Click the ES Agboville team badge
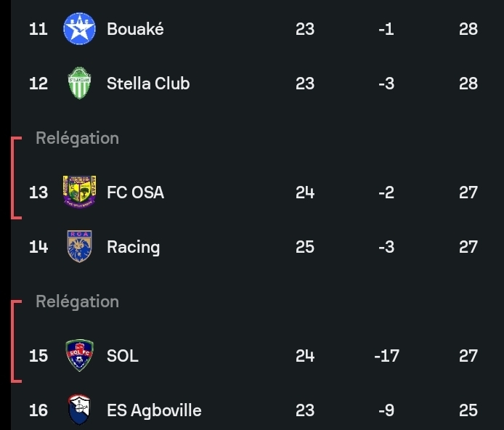 click(x=79, y=410)
